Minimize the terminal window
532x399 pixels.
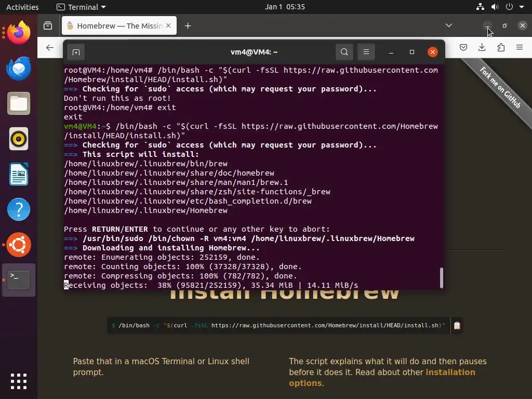pyautogui.click(x=391, y=52)
